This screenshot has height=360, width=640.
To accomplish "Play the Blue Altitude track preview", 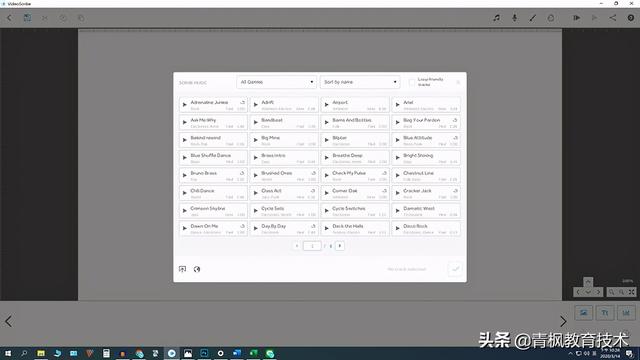I will point(398,140).
